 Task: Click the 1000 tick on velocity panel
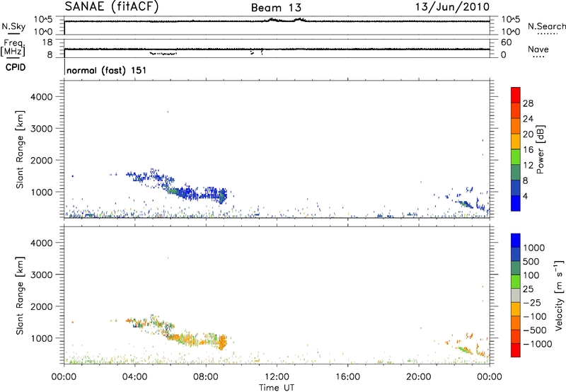click(41, 338)
